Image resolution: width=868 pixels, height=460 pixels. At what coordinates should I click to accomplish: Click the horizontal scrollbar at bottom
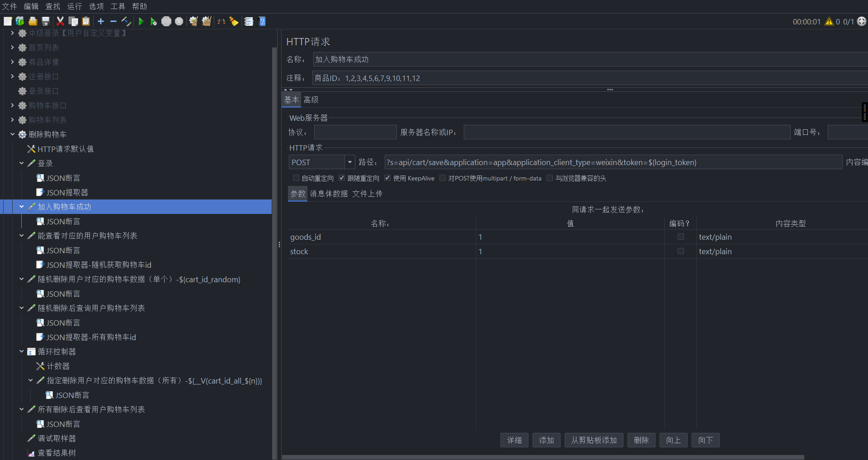(x=542, y=457)
